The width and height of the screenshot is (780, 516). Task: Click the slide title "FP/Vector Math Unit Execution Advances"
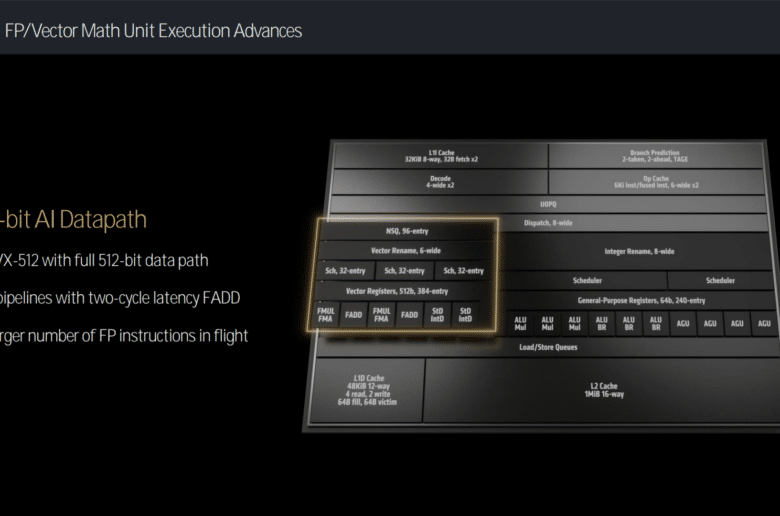(x=153, y=31)
